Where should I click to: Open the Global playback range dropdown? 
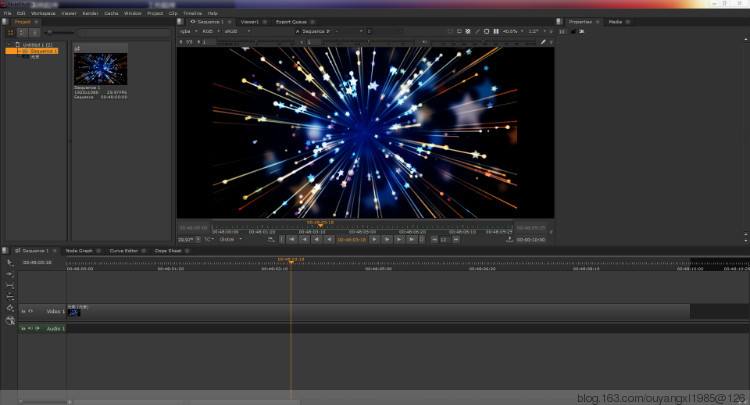(231, 239)
